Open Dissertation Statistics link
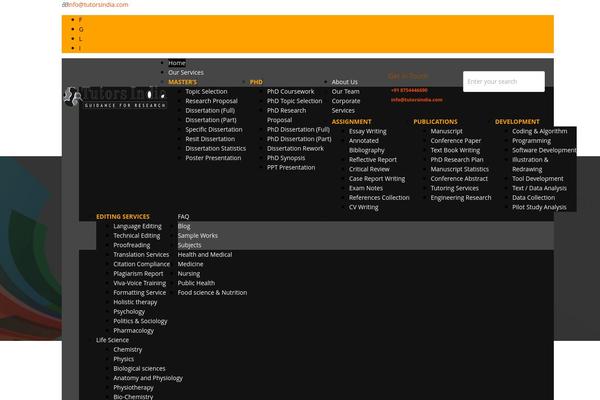Viewport: 600px width, 400px height. coord(216,149)
